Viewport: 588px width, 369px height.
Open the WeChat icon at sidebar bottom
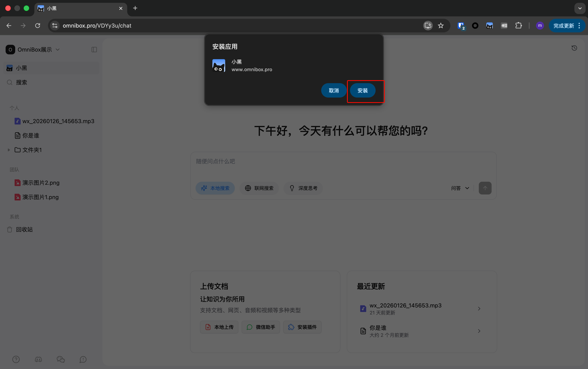[x=61, y=359]
